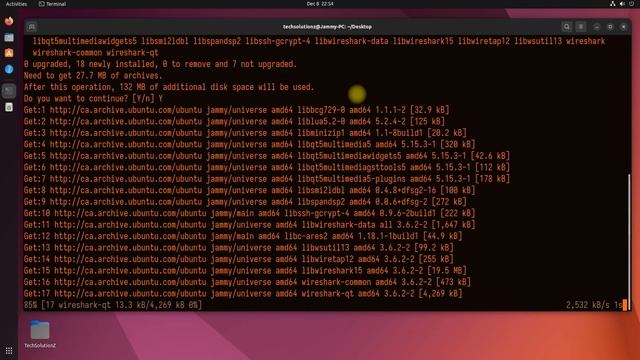
Task: Open TechSolutionZ desktop folder
Action: pyautogui.click(x=40, y=335)
